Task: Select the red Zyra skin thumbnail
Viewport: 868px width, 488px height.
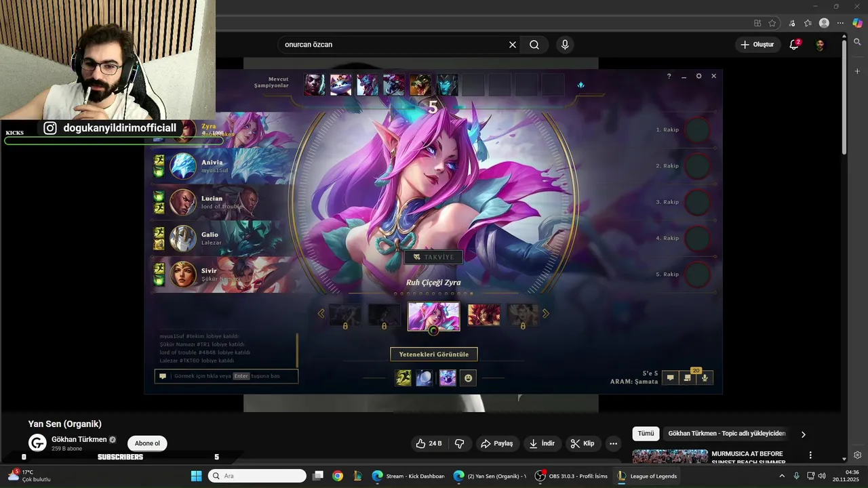Action: pyautogui.click(x=484, y=315)
